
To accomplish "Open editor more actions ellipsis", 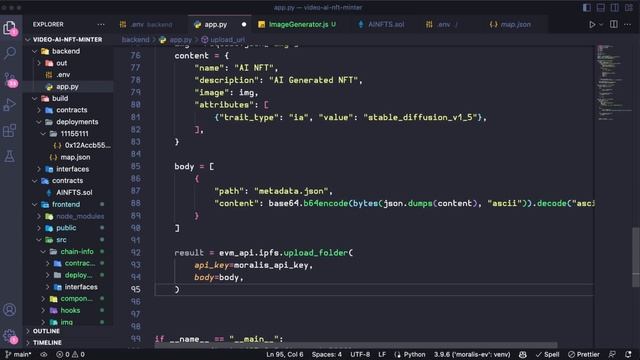I will point(627,24).
